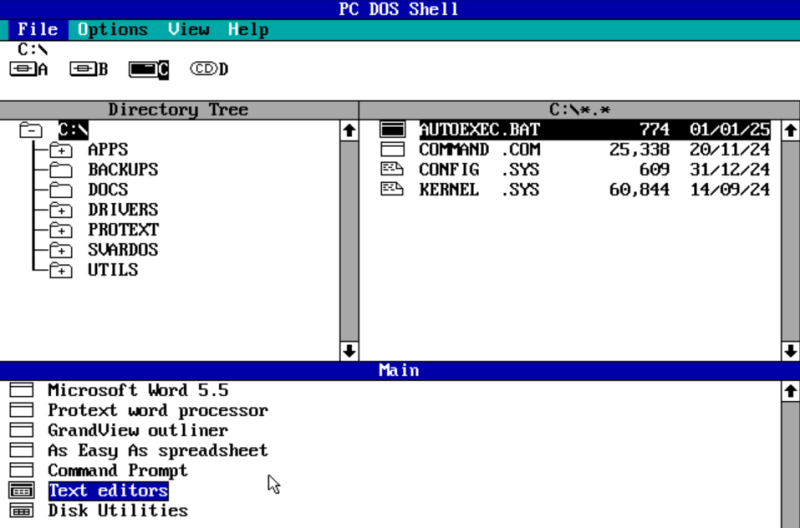
Task: Open the Options menu
Action: [x=112, y=30]
